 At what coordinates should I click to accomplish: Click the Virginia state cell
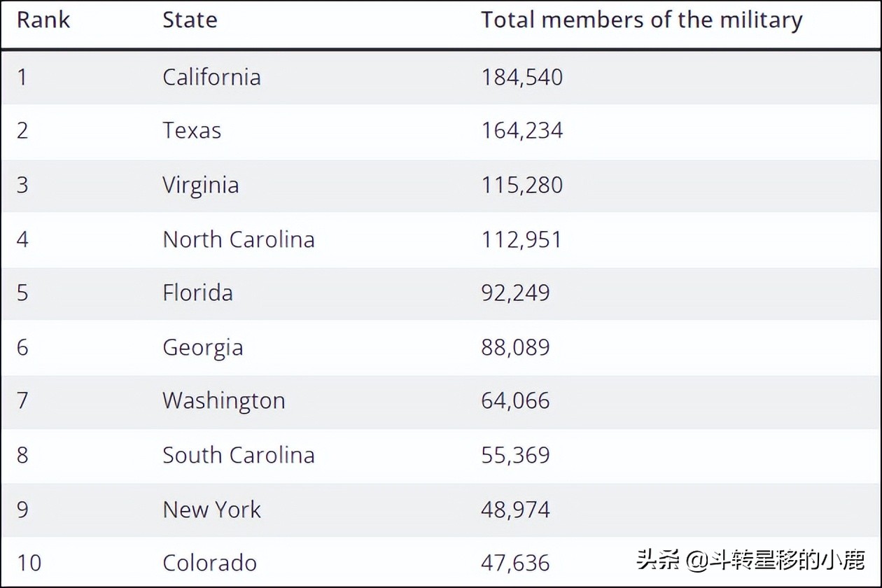[x=201, y=185]
